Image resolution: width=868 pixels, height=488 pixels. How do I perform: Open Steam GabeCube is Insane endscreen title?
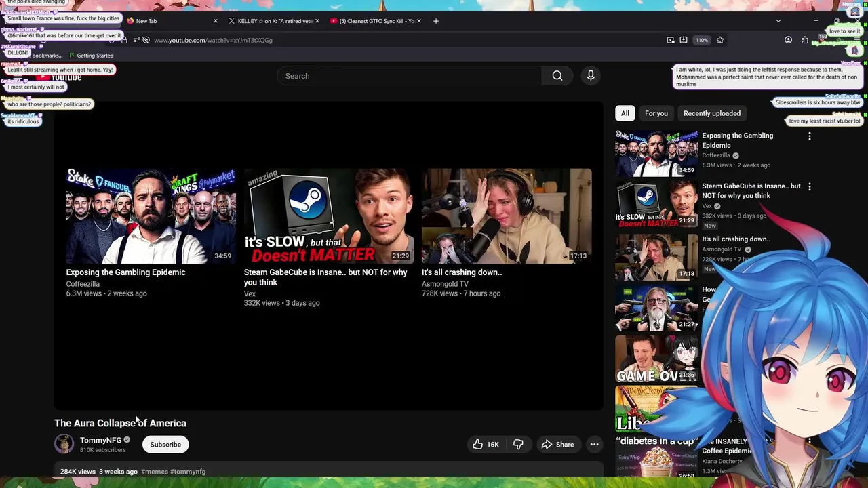[325, 277]
